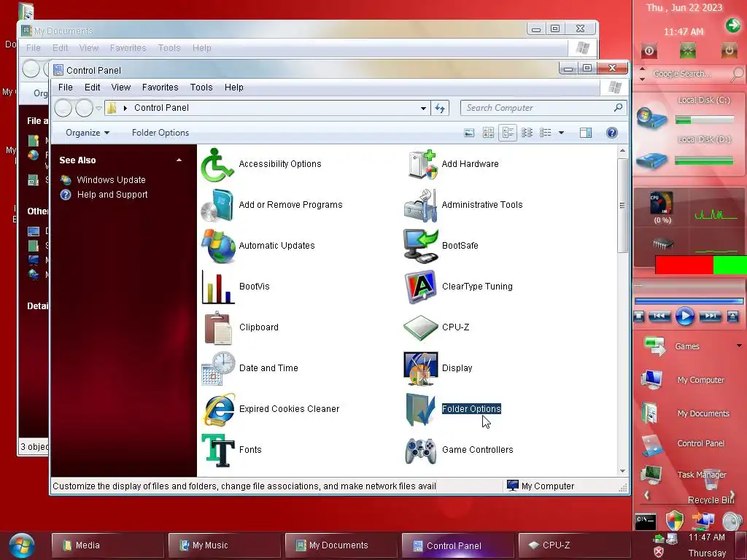Open the Clipboard icon
The width and height of the screenshot is (747, 560).
(217, 327)
